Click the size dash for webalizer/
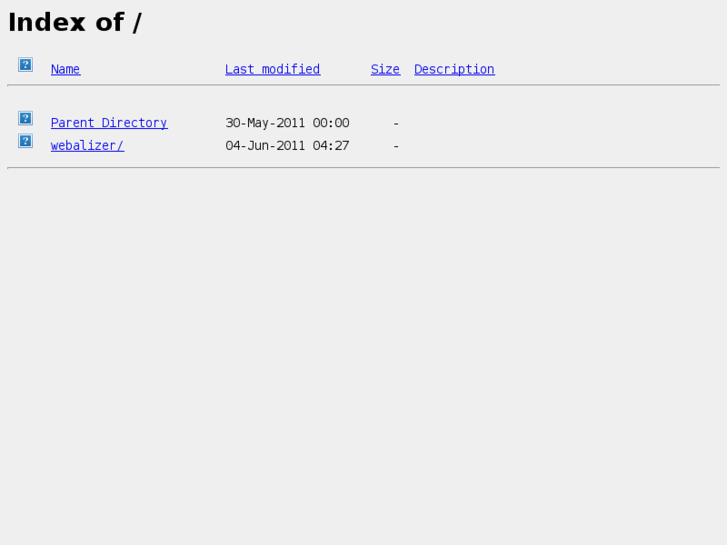Screen dimensions: 727x545 pyautogui.click(x=396, y=146)
